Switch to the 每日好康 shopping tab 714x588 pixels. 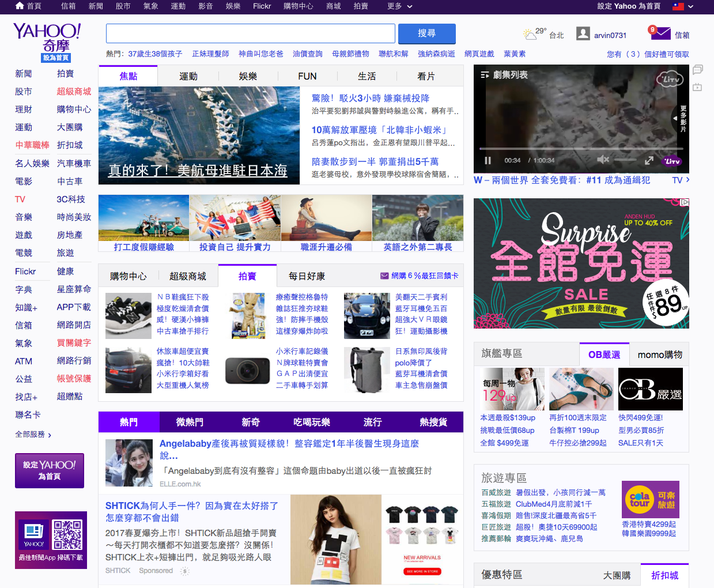point(307,276)
